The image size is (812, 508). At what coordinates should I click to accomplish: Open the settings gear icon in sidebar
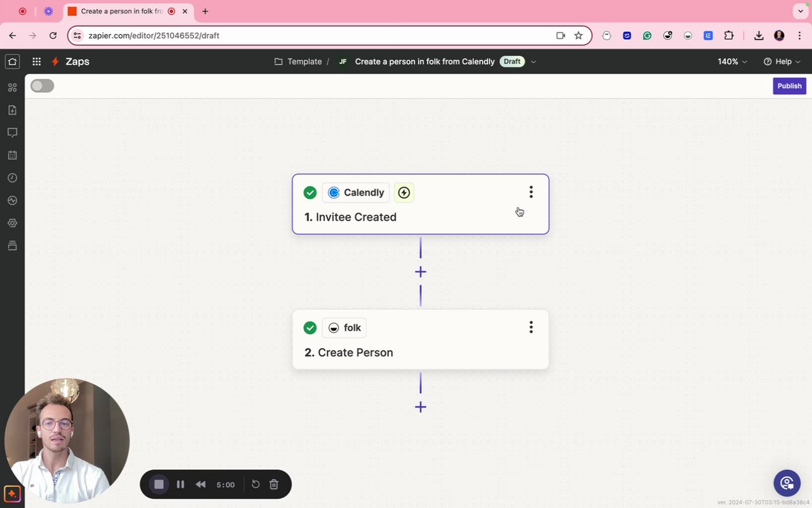[x=12, y=223]
